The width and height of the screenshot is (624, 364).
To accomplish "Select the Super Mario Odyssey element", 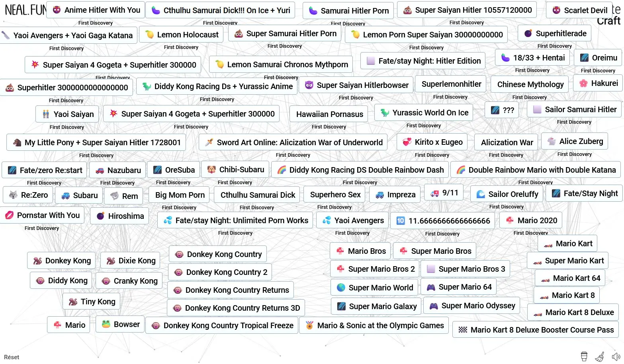I will tap(472, 306).
